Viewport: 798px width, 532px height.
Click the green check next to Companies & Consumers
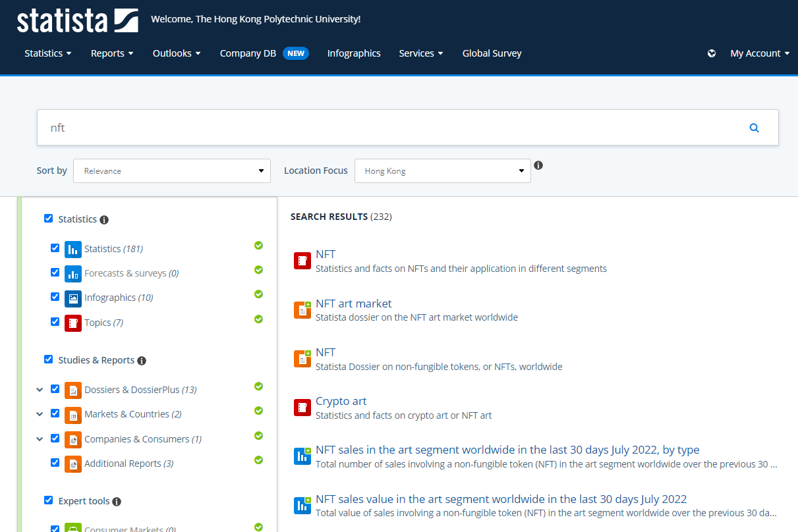coord(258,436)
